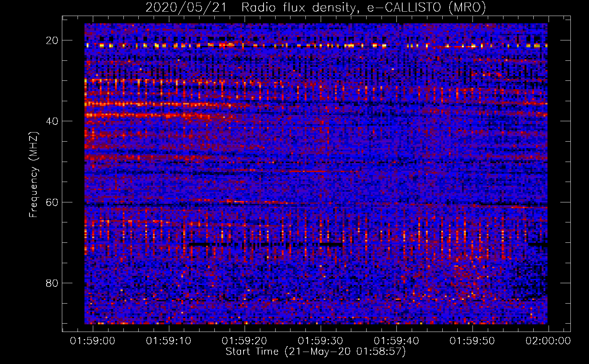Click the 01:59:10 time tick label
This screenshot has width=589, height=364.
(169, 341)
